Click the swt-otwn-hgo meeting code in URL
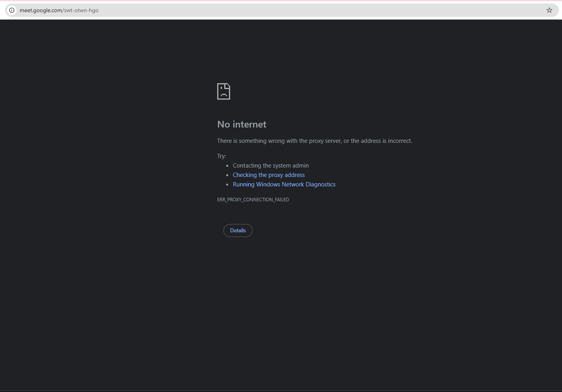 click(x=81, y=10)
